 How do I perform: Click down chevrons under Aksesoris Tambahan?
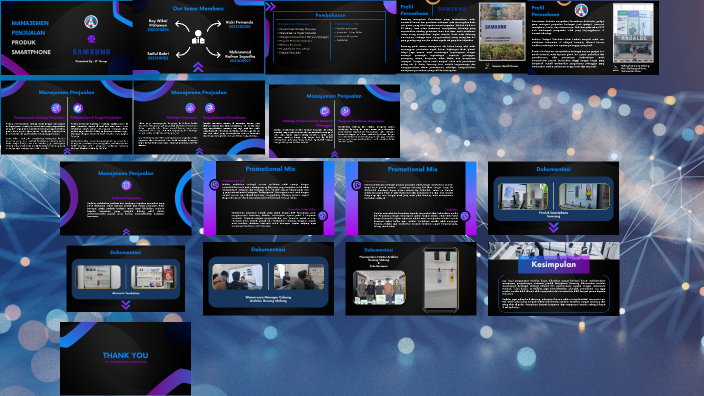pos(126,305)
